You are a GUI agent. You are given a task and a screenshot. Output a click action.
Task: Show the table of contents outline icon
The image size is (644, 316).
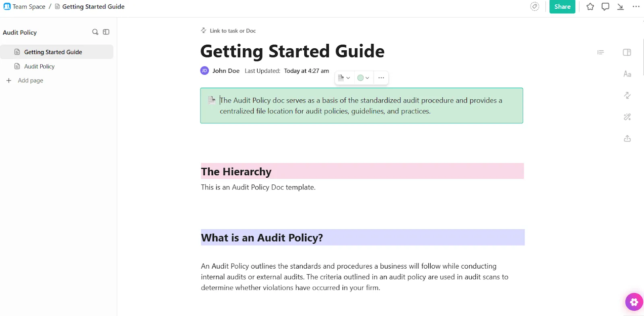pyautogui.click(x=601, y=52)
